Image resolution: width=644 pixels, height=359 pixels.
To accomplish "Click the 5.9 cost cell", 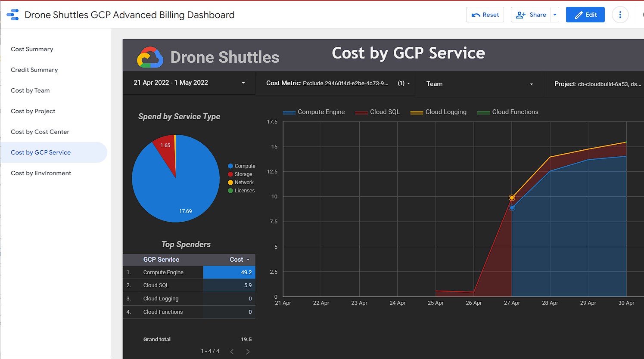I will 229,285.
